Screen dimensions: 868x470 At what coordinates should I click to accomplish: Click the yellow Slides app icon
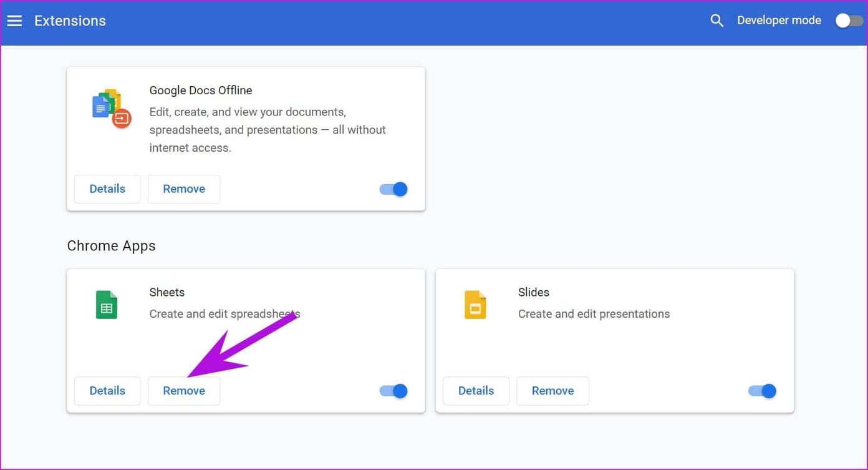pyautogui.click(x=475, y=305)
